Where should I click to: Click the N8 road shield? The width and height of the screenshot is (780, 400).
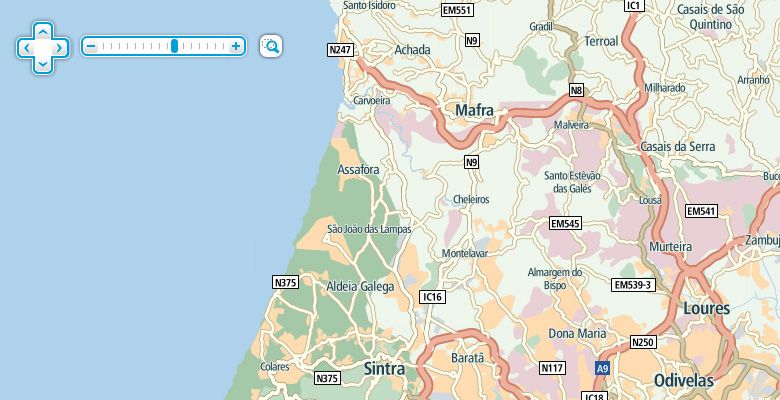click(576, 91)
